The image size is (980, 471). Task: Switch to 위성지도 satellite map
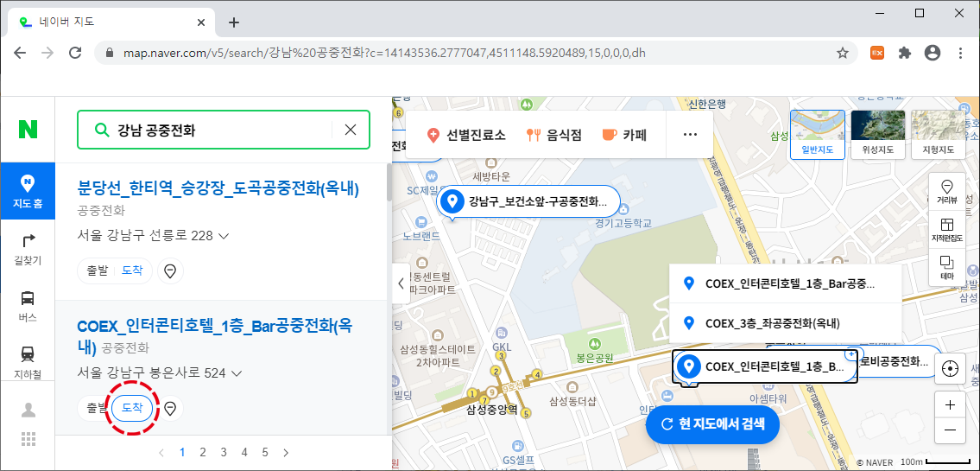coord(877,134)
